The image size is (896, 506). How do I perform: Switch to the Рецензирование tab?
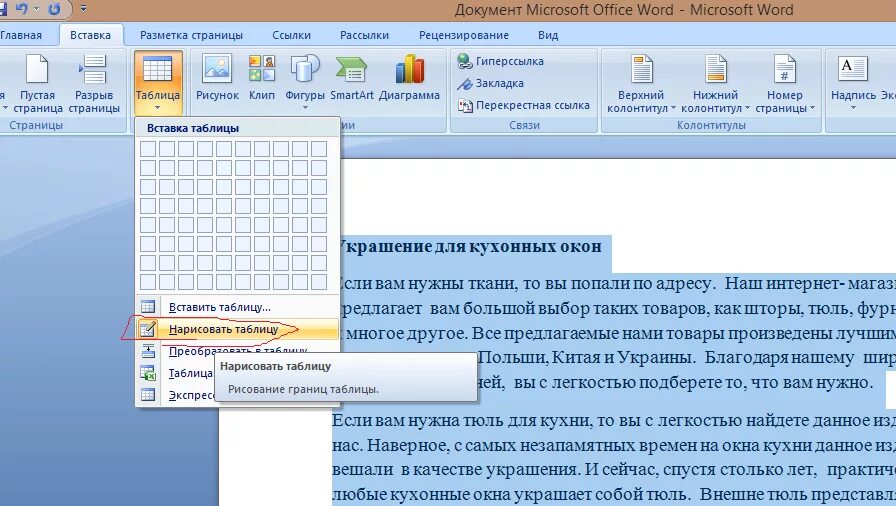click(464, 35)
